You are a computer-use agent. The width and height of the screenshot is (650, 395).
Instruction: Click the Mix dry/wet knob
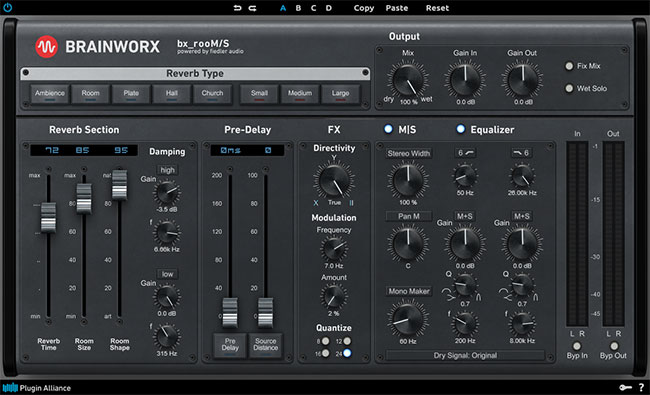pyautogui.click(x=408, y=80)
